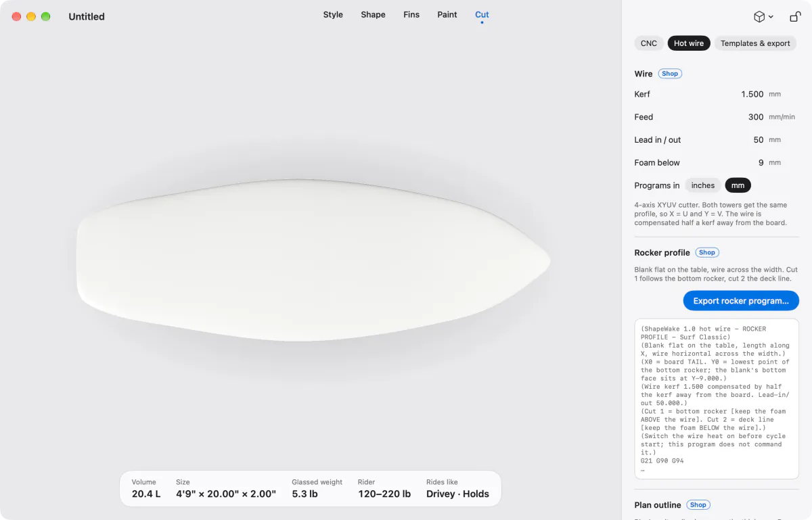Viewport: 812px width, 520px height.
Task: Click the window's green zoom button
Action: coord(46,17)
